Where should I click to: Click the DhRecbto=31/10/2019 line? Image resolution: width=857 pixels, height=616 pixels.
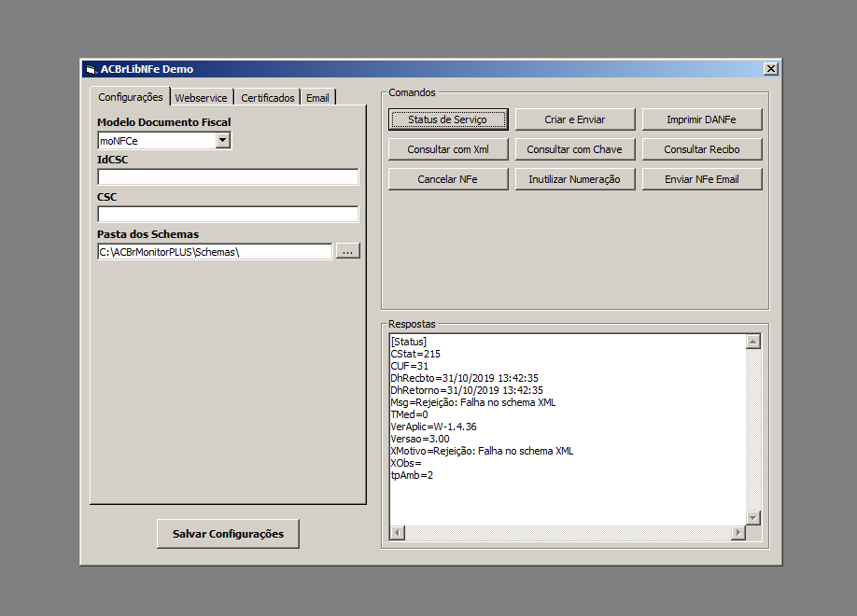(464, 378)
